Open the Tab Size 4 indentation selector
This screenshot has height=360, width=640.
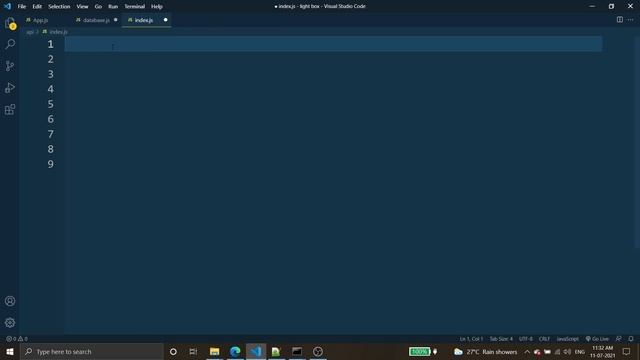(501, 339)
